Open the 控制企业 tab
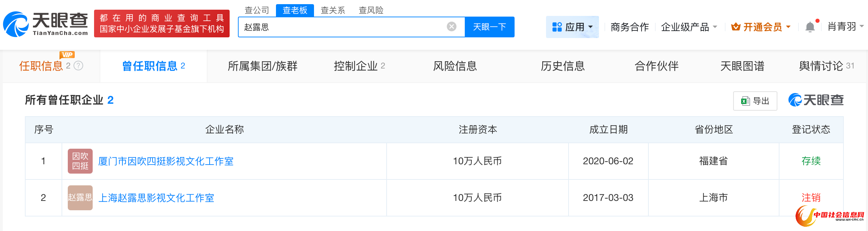 359,66
